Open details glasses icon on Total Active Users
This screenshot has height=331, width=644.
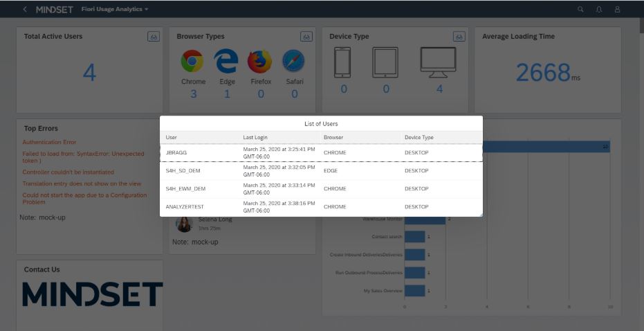(x=154, y=37)
